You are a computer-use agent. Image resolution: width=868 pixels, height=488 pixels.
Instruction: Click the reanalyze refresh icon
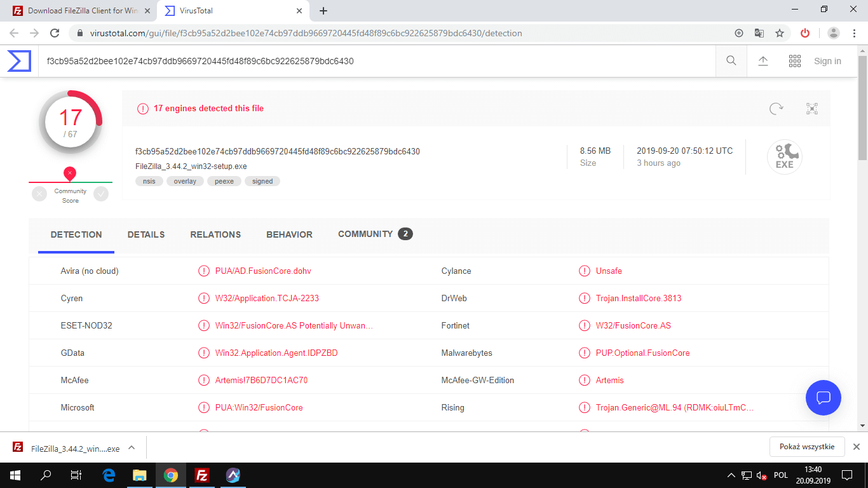pyautogui.click(x=776, y=109)
